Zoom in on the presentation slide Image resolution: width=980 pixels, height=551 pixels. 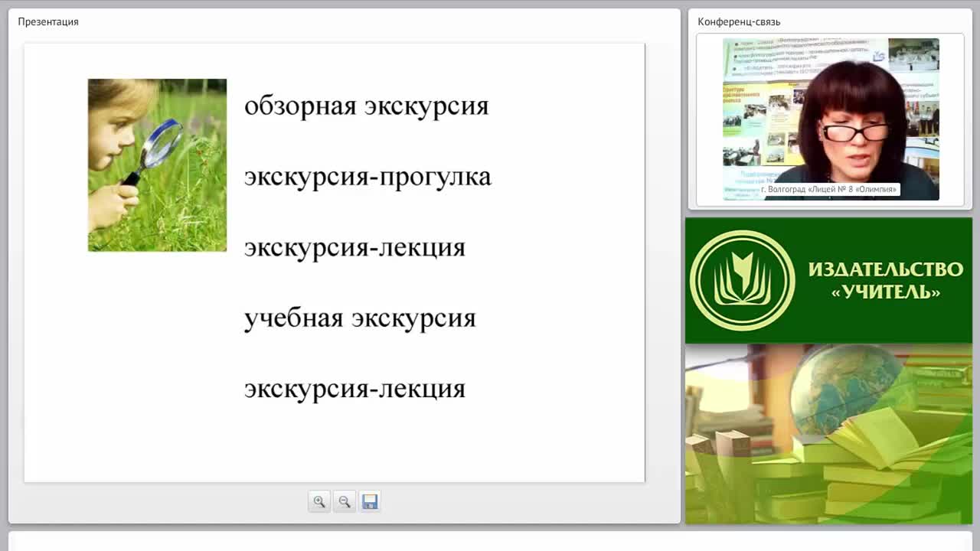[x=319, y=501]
